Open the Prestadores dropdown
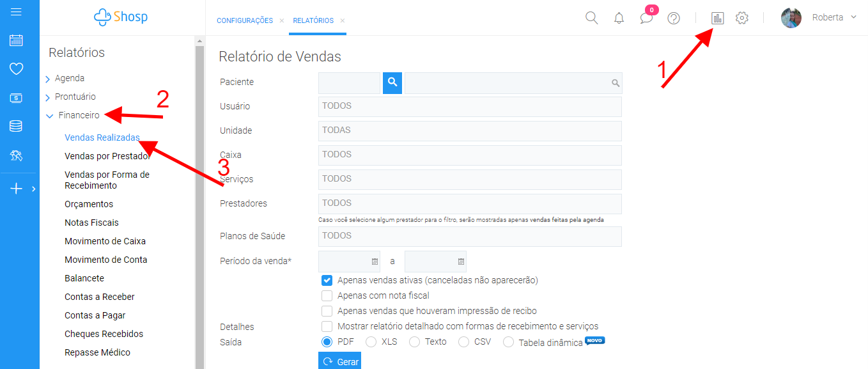 pyautogui.click(x=470, y=204)
